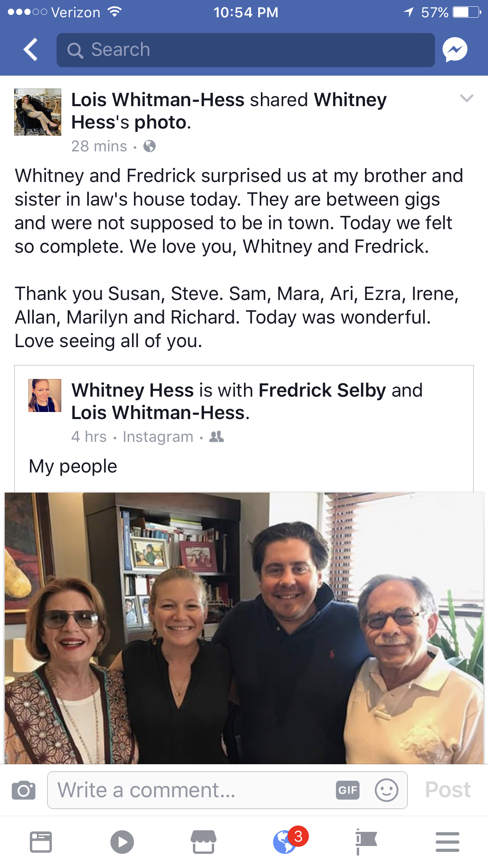
Task: Open the GIF picker in comment box
Action: [x=348, y=790]
